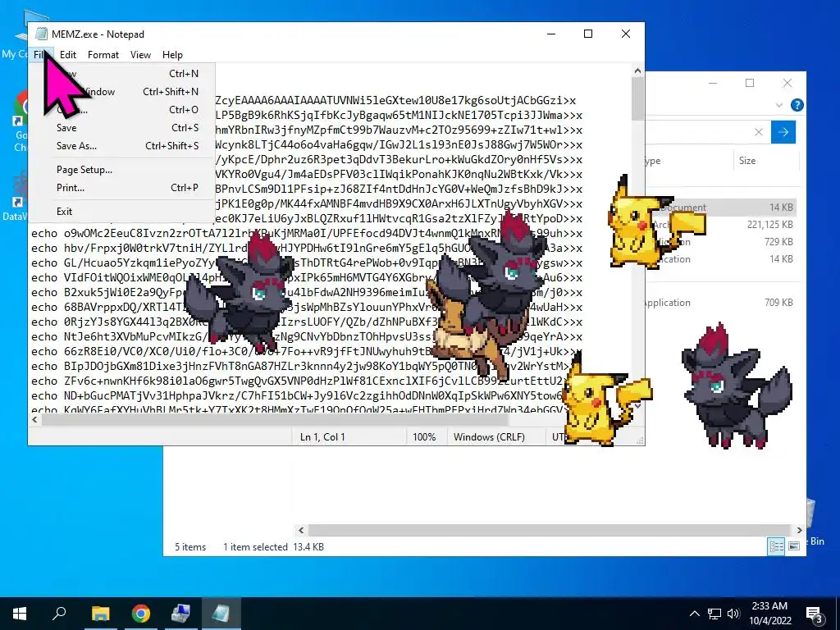840x630 pixels.
Task: Expand the ribbon chevron in the Explorer window
Action: 779,105
